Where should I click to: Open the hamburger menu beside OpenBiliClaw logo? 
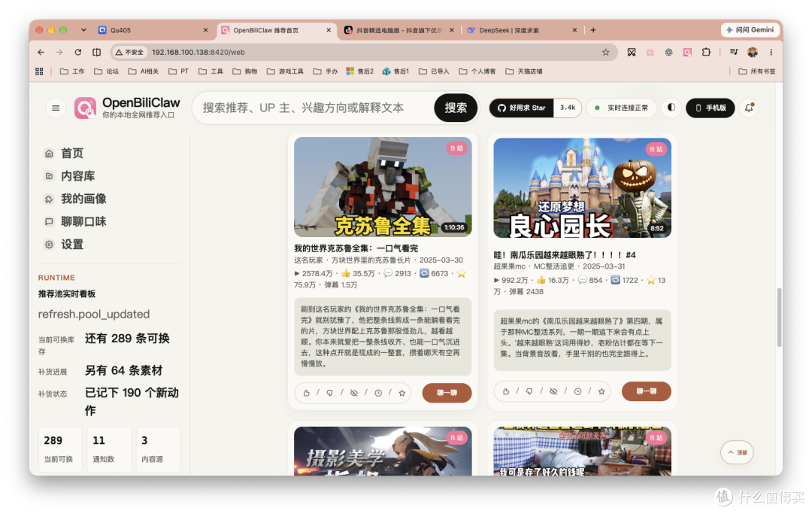(x=56, y=108)
